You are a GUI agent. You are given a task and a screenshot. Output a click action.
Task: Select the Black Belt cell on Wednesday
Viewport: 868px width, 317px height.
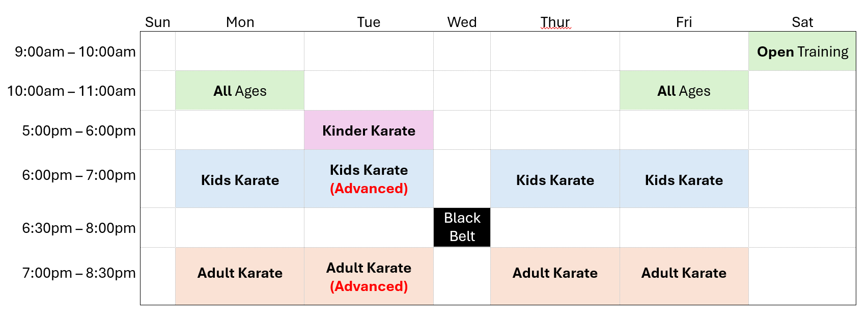pos(462,227)
